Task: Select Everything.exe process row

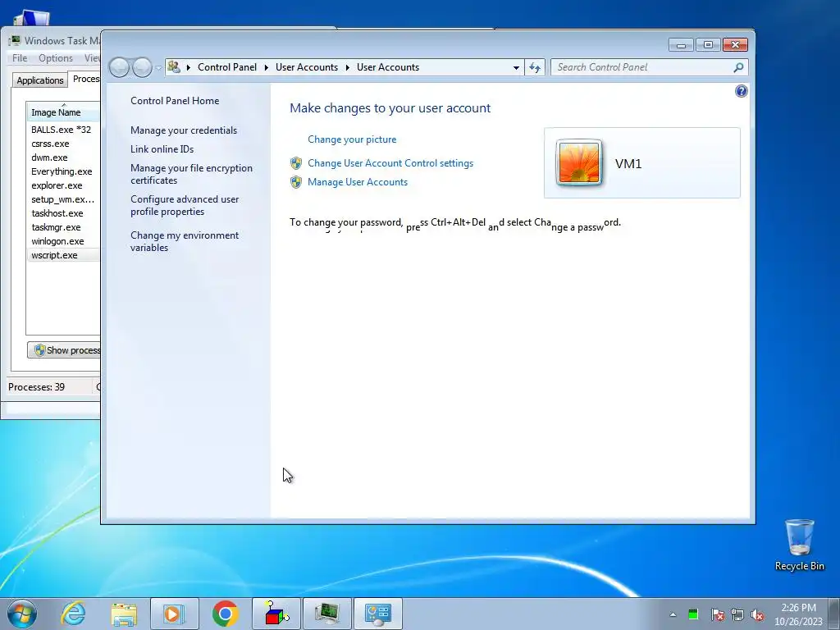Action: point(63,171)
